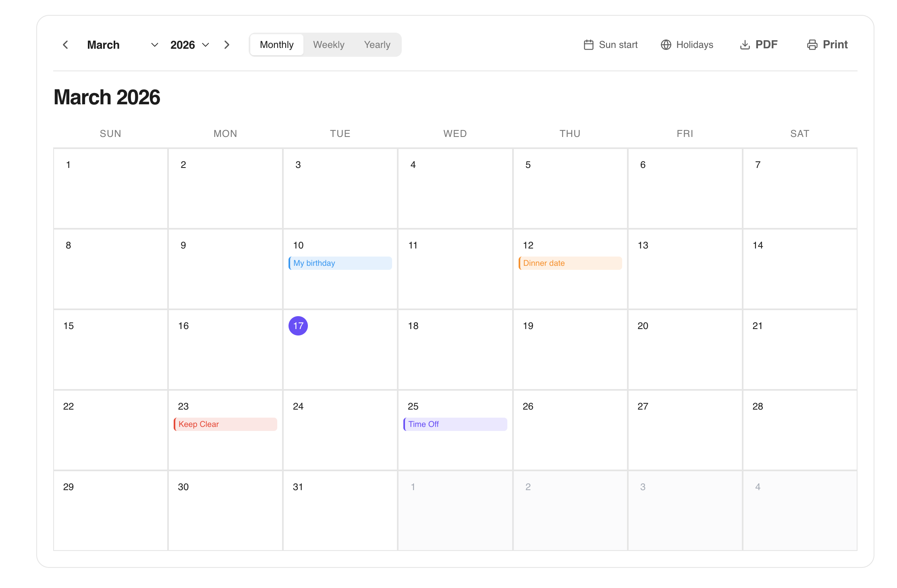
Task: Open the Keep Clear event
Action: click(x=225, y=424)
